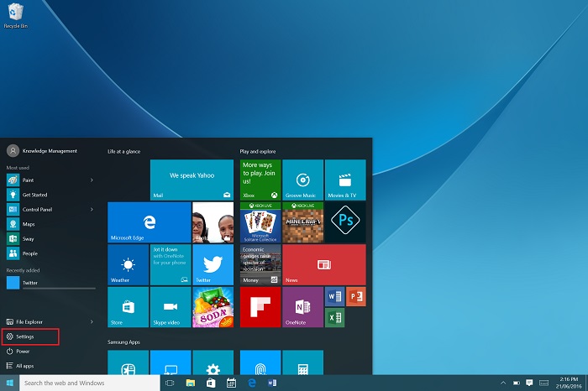
Task: Click the Search the web and Windows box
Action: tap(90, 383)
